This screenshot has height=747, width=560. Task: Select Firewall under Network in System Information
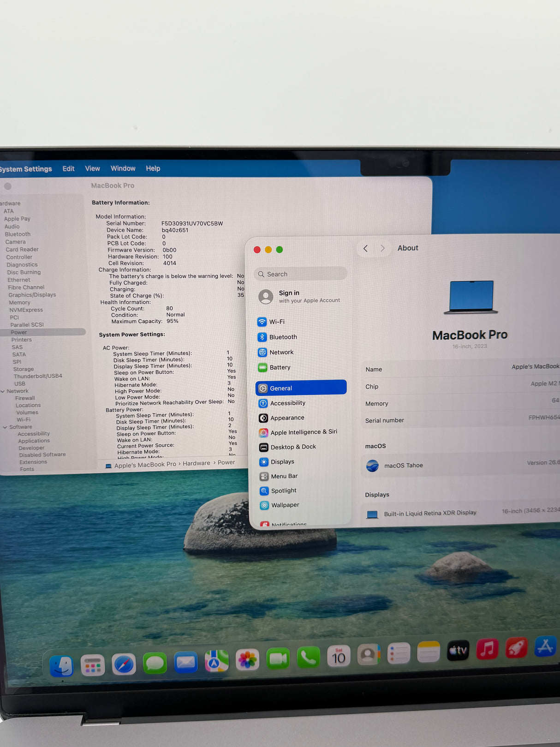[x=25, y=398]
